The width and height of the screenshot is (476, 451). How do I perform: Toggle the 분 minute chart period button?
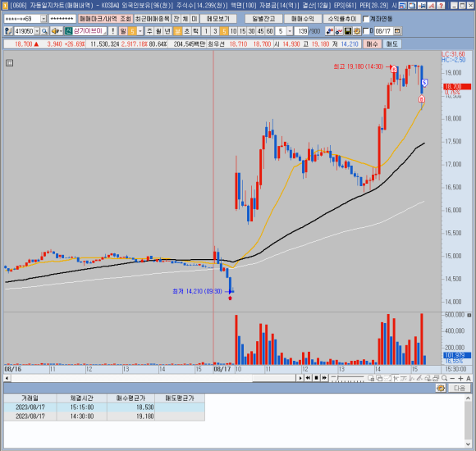(x=177, y=31)
